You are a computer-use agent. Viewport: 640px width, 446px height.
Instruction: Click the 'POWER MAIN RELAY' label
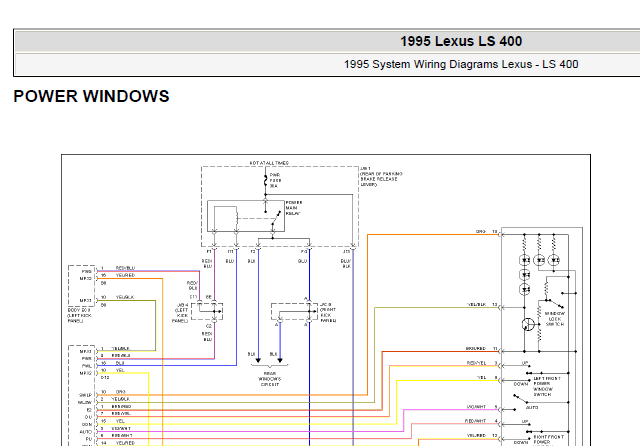click(x=294, y=208)
